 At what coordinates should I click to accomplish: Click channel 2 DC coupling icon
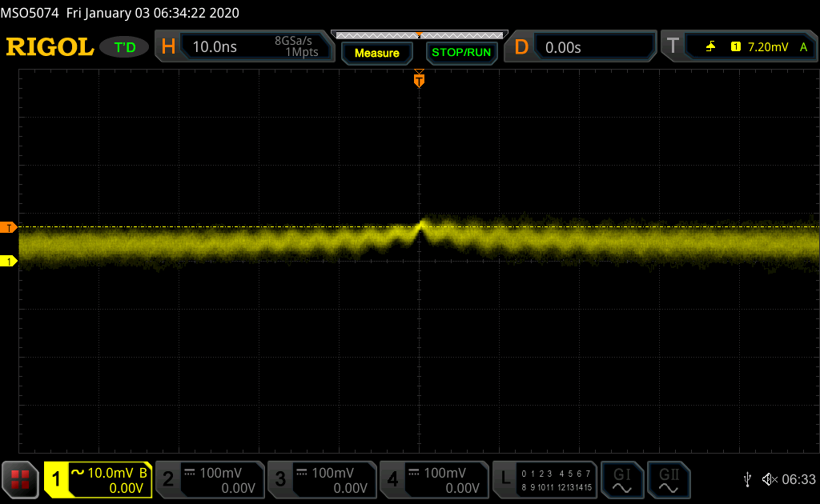tap(190, 472)
